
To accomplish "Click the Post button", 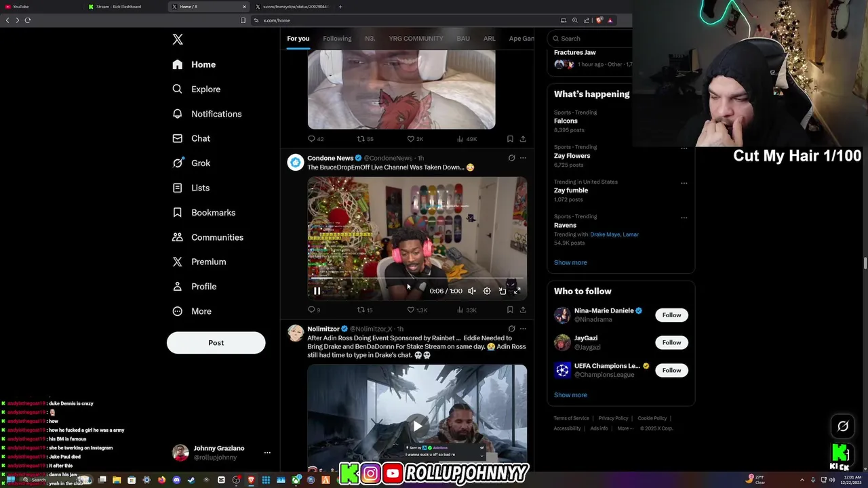I will [216, 342].
